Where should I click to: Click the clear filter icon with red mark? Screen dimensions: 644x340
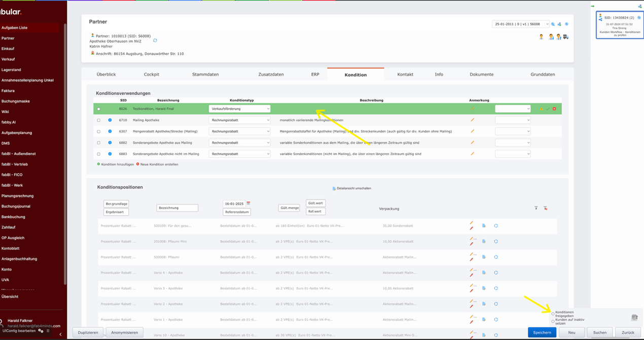(x=546, y=208)
